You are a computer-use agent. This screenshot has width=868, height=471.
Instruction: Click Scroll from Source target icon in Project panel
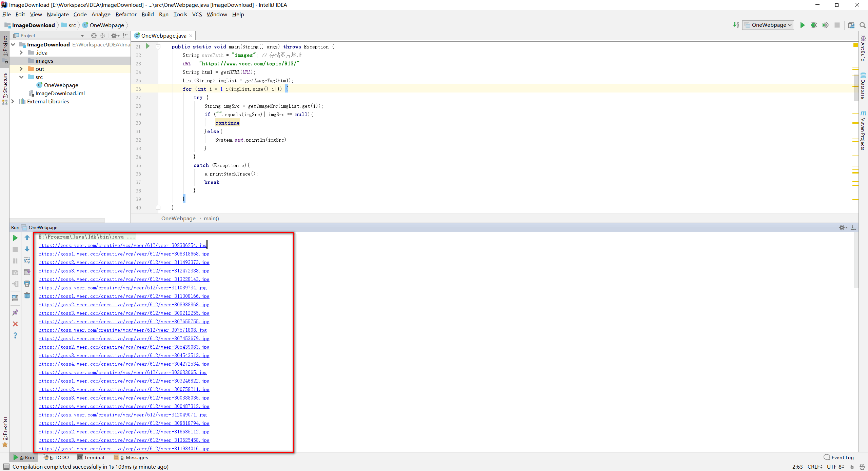(x=94, y=36)
